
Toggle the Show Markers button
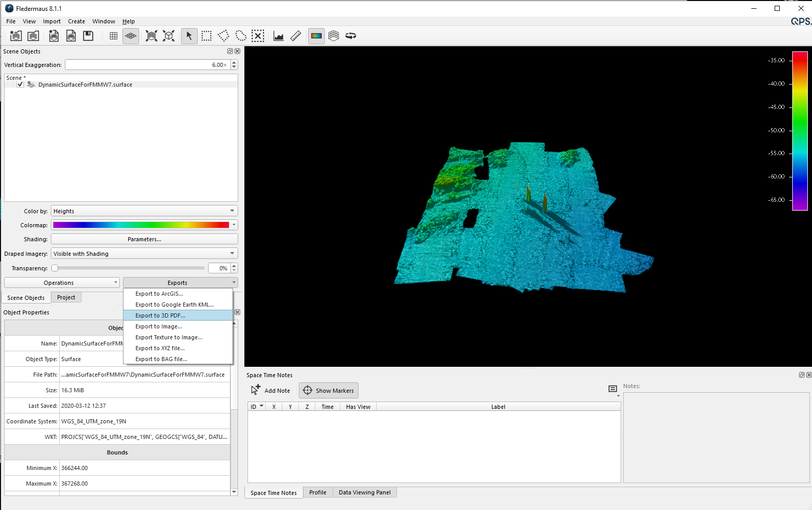click(x=328, y=391)
